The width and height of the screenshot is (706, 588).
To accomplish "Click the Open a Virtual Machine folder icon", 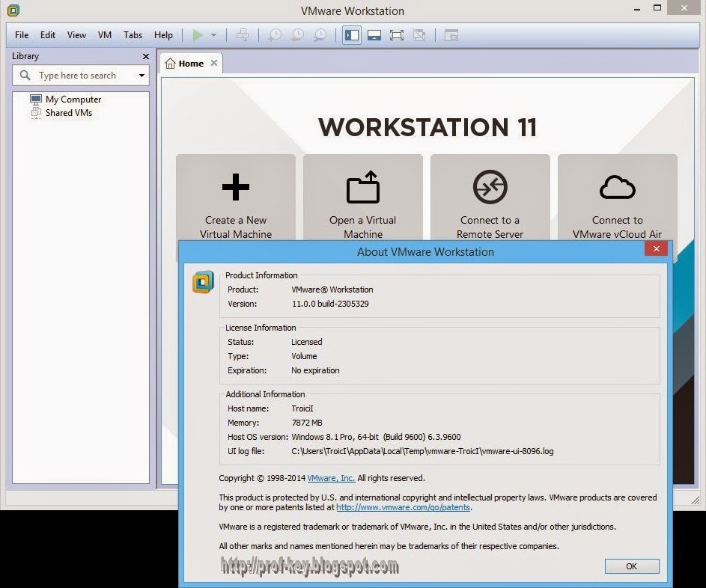I will pyautogui.click(x=363, y=187).
